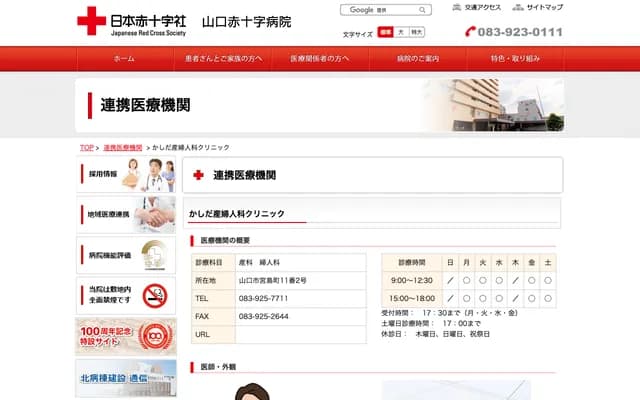Image resolution: width=640 pixels, height=400 pixels.
Task: Click the 交通アクセス building icon
Action: [x=457, y=7]
